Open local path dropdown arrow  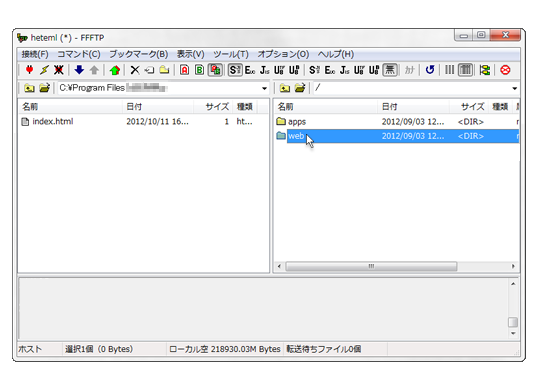(264, 88)
